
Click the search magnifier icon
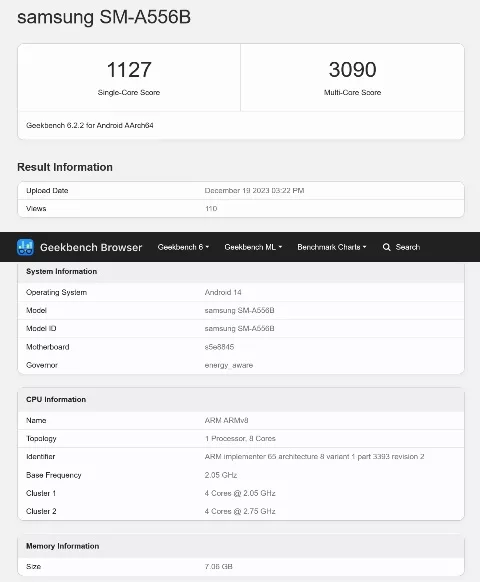(x=386, y=247)
